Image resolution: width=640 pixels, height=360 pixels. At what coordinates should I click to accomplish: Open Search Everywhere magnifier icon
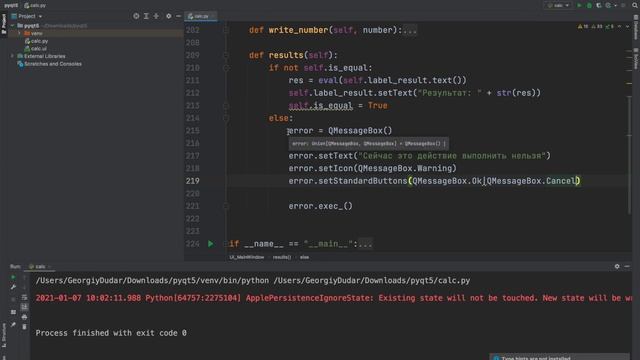click(635, 5)
